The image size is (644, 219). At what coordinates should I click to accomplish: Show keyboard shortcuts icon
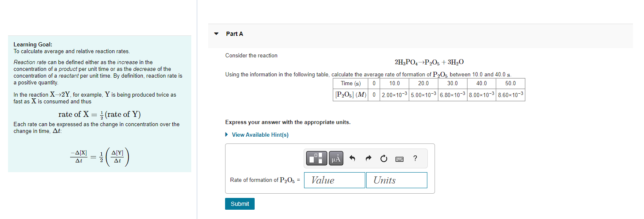coord(399,159)
